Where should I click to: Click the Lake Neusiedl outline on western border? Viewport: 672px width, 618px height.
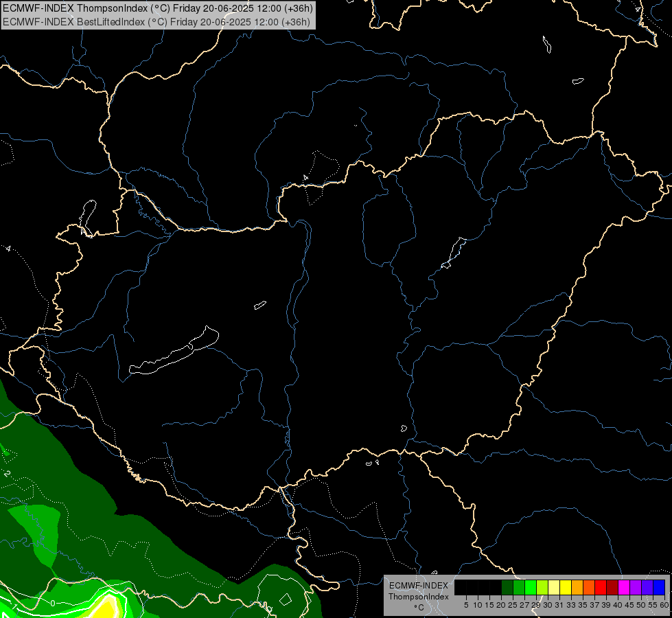[x=88, y=218]
